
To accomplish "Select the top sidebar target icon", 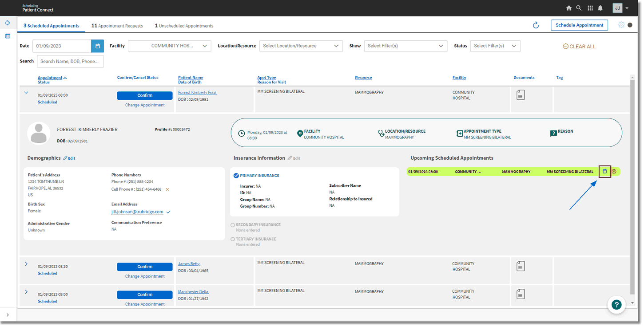I will tap(8, 23).
